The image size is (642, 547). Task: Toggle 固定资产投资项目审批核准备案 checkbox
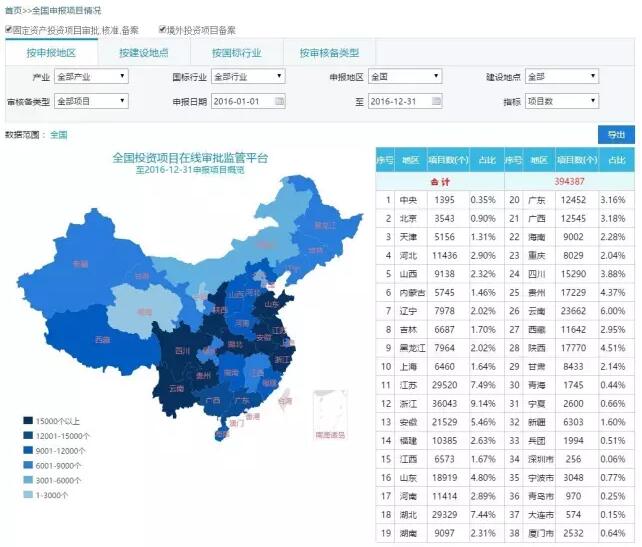[x=10, y=30]
